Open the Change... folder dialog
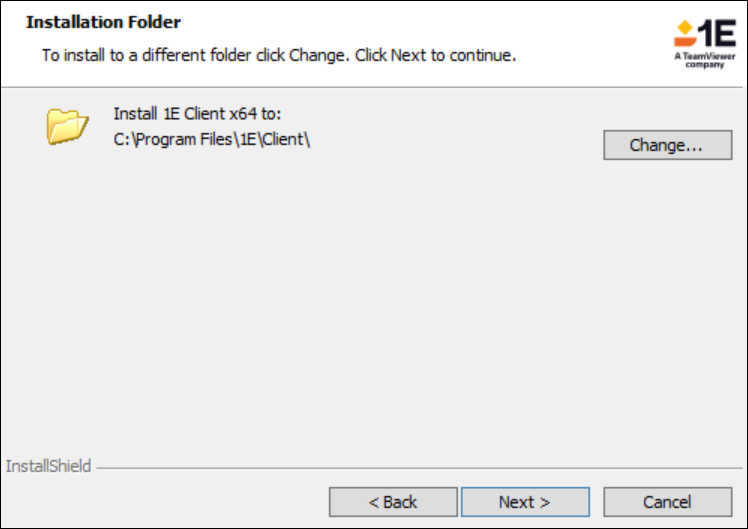Image resolution: width=748 pixels, height=529 pixels. pos(667,145)
